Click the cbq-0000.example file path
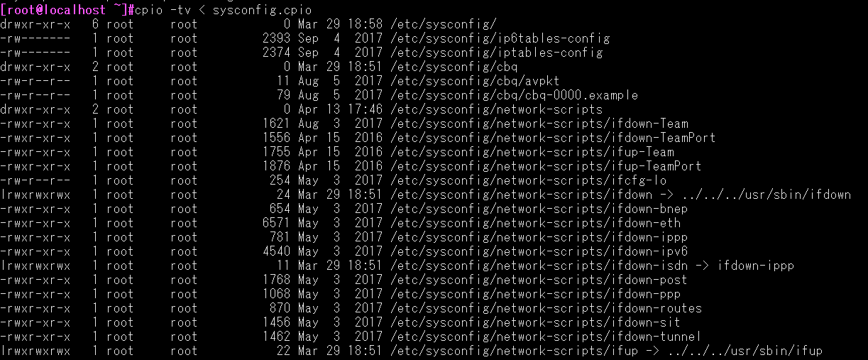Image resolution: width=868 pixels, height=360 pixels. pyautogui.click(x=514, y=95)
